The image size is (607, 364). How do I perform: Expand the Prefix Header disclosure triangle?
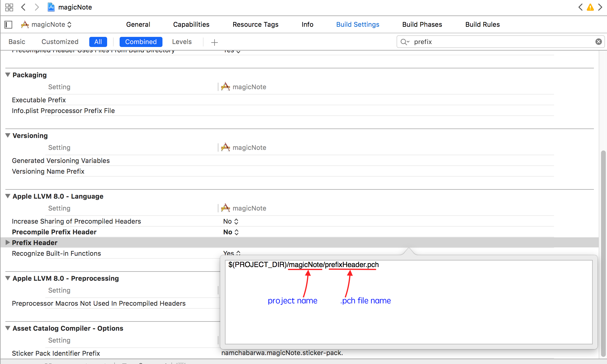coord(8,242)
